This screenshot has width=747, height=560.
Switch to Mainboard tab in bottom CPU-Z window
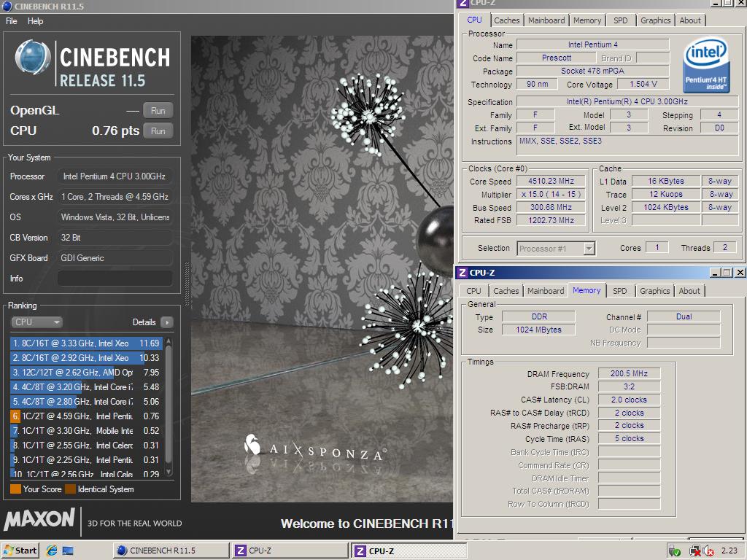coord(546,291)
